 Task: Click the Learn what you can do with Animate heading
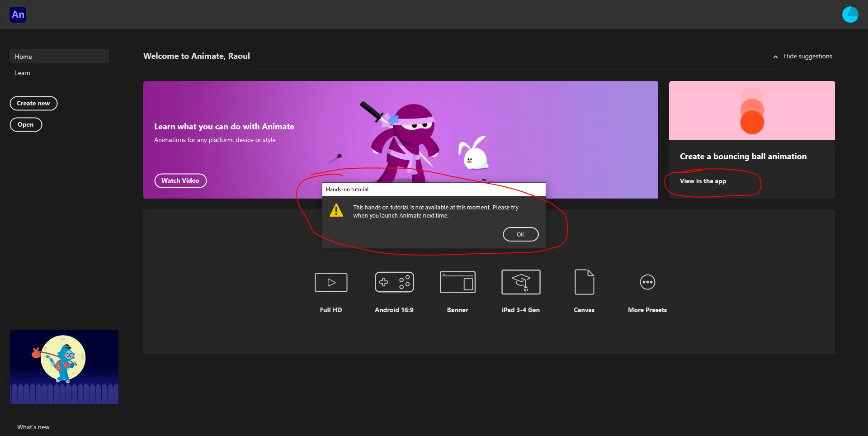tap(224, 127)
